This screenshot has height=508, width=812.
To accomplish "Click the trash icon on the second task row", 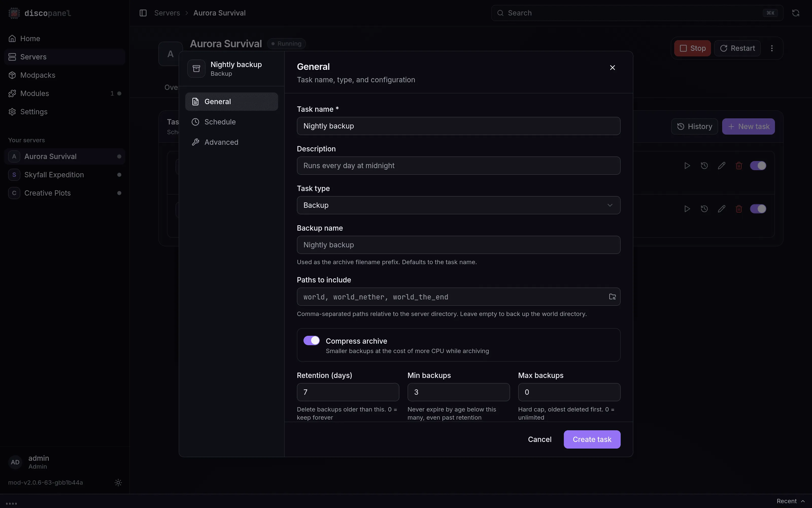I will tap(739, 209).
